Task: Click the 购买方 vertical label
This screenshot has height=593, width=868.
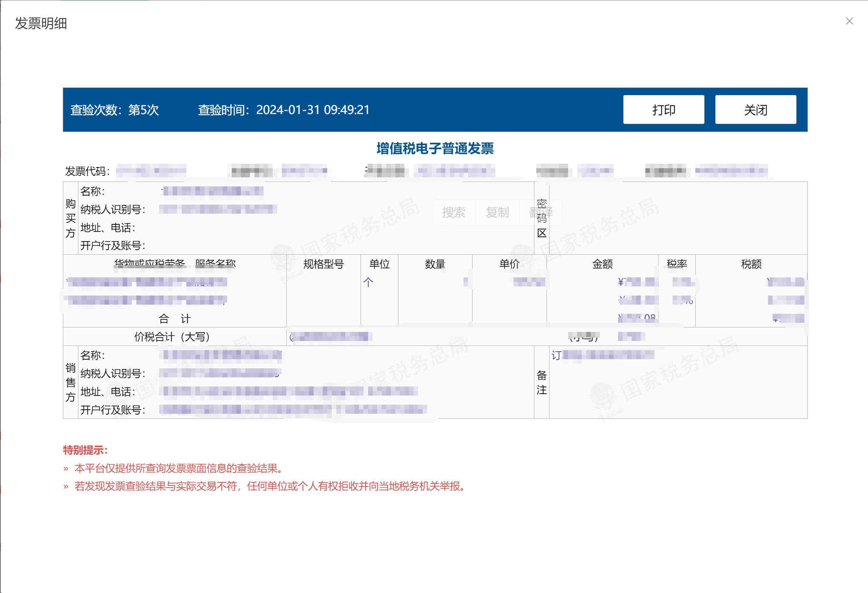Action: [70, 218]
